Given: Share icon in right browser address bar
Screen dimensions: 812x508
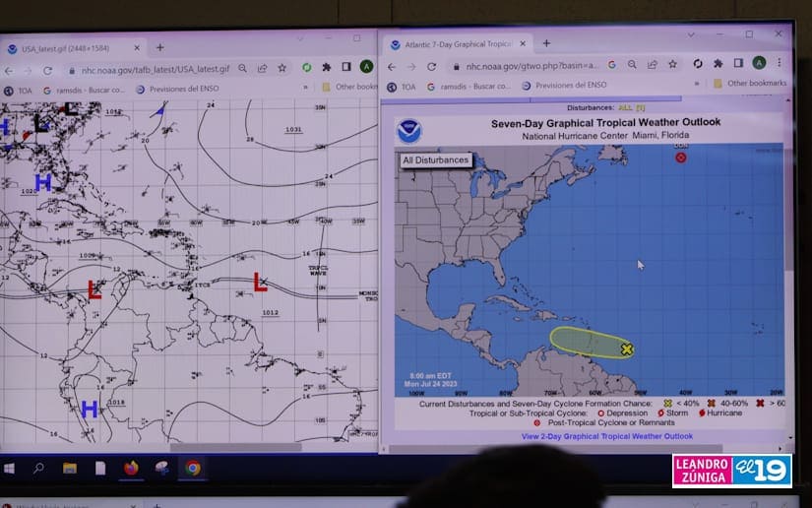Looking at the screenshot, I should coord(652,64).
